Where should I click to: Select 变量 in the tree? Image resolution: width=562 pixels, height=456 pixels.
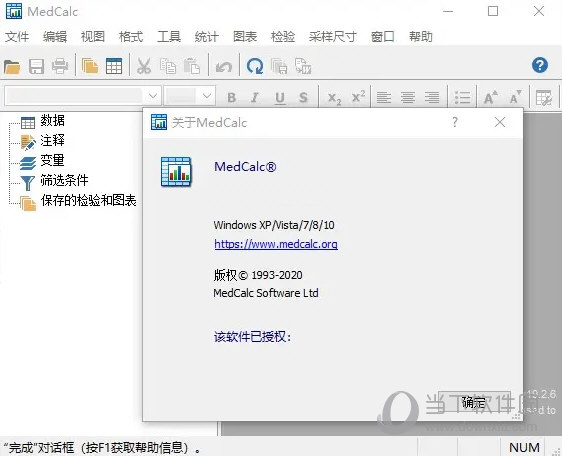click(52, 160)
